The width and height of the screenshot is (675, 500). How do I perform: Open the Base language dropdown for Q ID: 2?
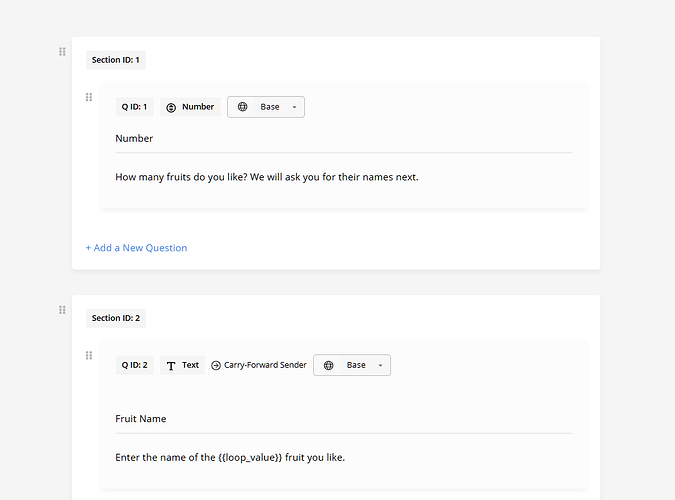352,365
